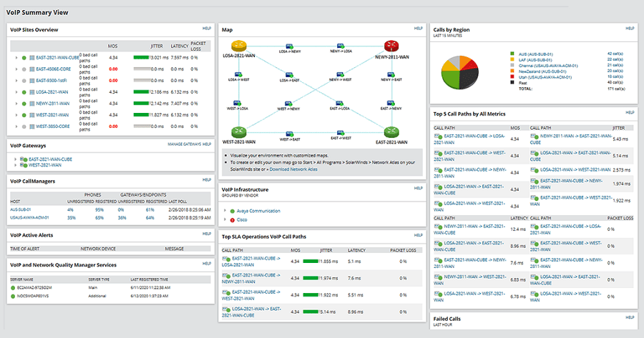
Task: Select the green EAST-2821-WAN router on map
Action: click(391, 131)
